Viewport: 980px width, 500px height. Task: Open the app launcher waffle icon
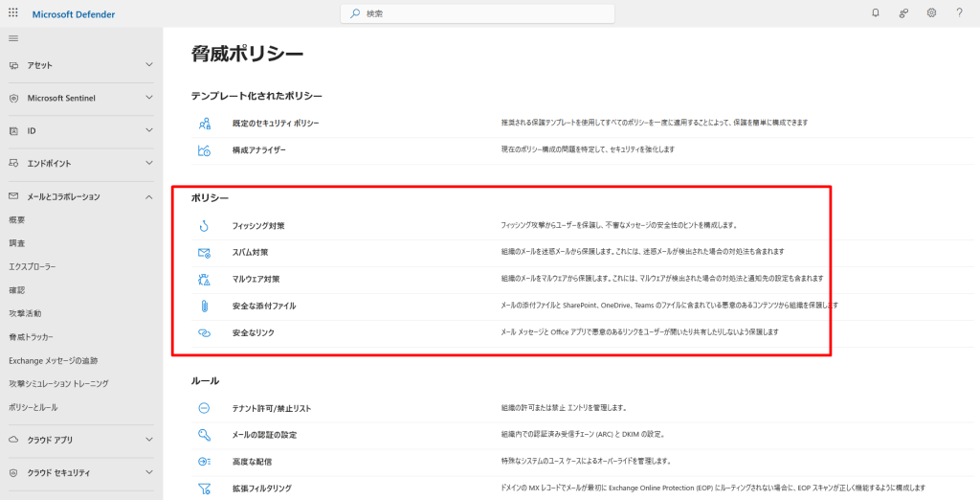[12, 13]
